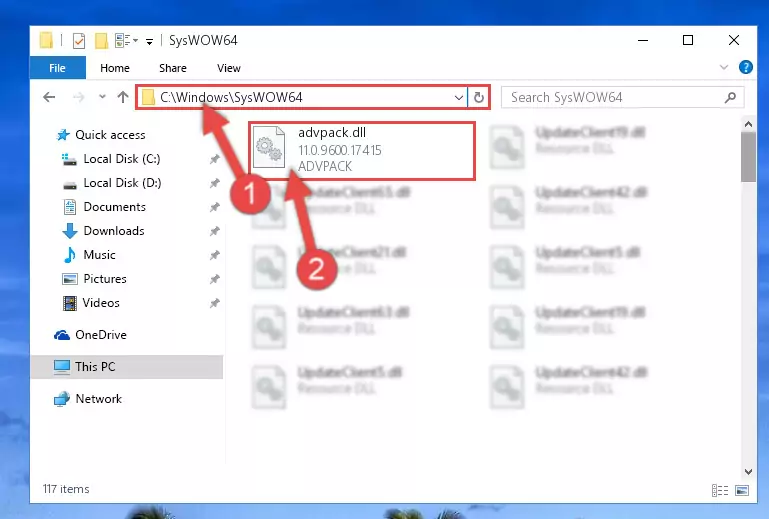
Task: Minimize the SysWOW64 window
Action: (643, 40)
